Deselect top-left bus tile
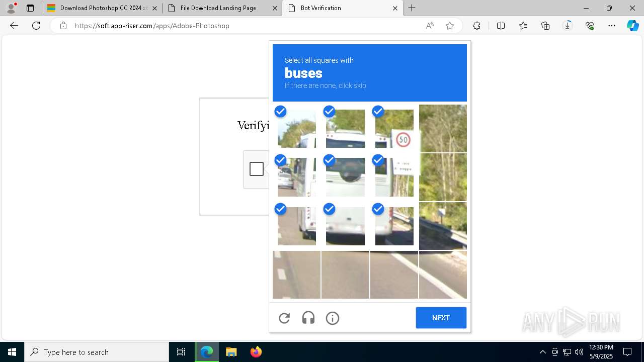Screen dimensions: 644x362 click(x=297, y=128)
